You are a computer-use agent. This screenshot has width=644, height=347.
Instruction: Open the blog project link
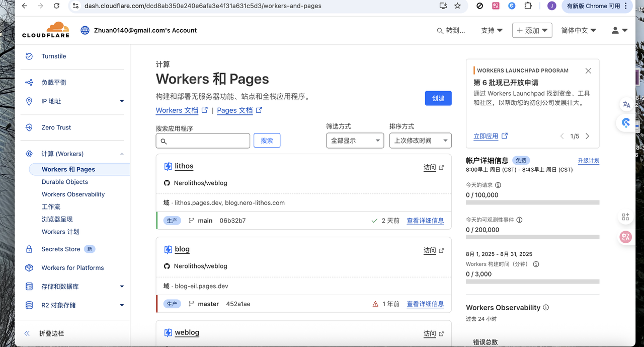click(182, 249)
